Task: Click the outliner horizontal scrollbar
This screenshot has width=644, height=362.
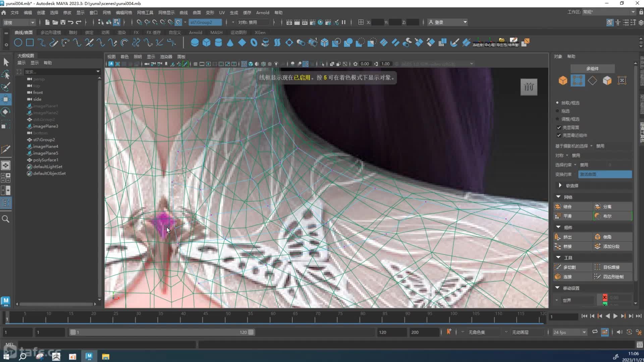Action: (56, 304)
